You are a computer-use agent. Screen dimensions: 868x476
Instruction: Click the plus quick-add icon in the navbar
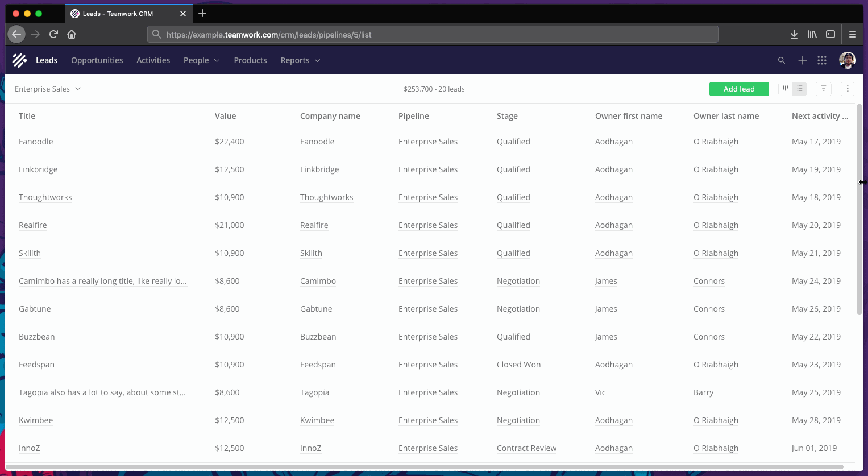[x=802, y=60]
